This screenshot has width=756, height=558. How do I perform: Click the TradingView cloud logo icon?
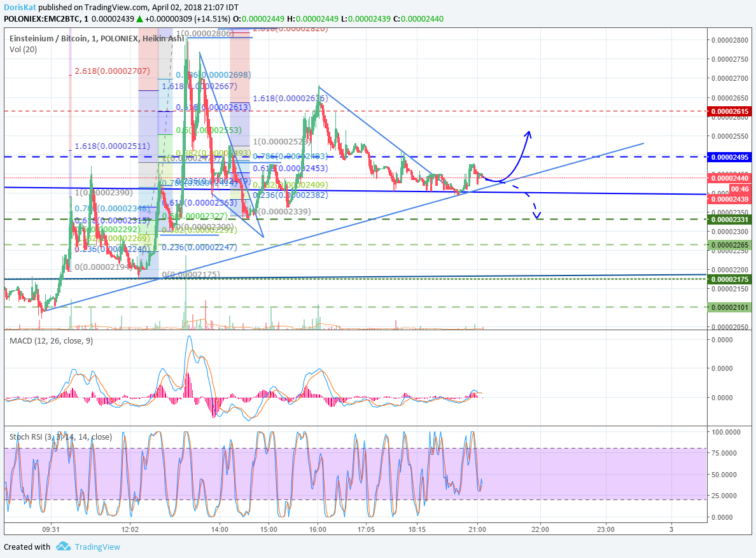pyautogui.click(x=63, y=547)
